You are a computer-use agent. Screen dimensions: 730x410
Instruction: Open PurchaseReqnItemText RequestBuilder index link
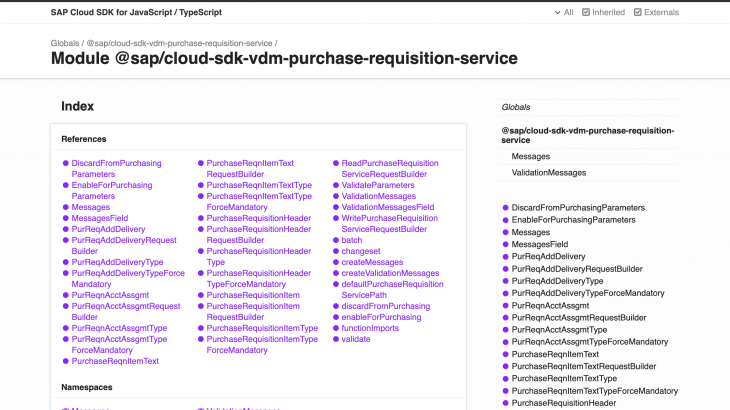(250, 168)
